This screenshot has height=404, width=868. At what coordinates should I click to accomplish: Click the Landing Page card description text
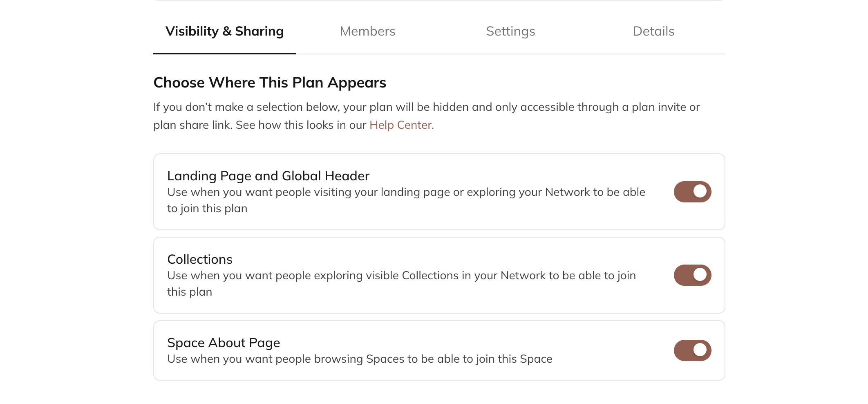(406, 200)
